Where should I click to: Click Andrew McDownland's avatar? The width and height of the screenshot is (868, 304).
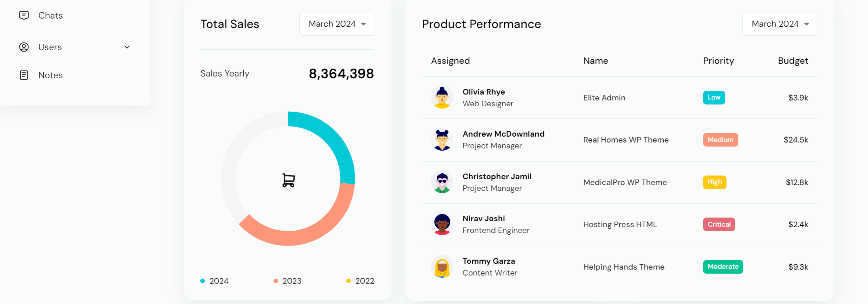tap(442, 140)
